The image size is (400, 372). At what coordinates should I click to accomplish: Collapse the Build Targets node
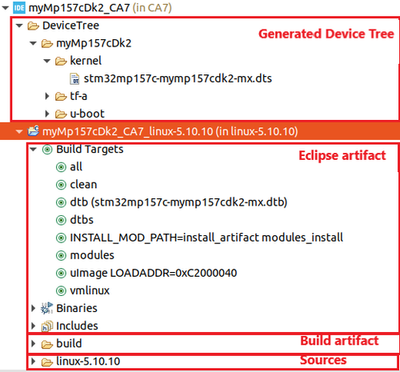click(x=33, y=150)
